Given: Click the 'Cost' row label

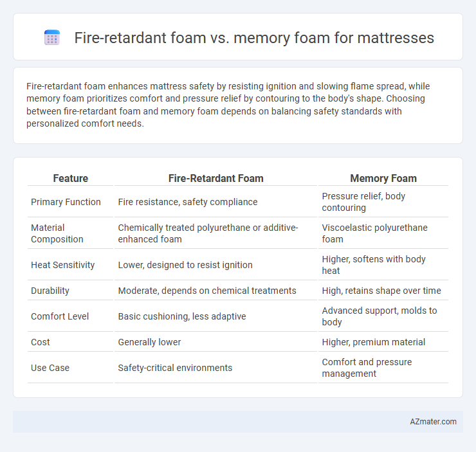Looking at the screenshot, I should click(x=41, y=342).
